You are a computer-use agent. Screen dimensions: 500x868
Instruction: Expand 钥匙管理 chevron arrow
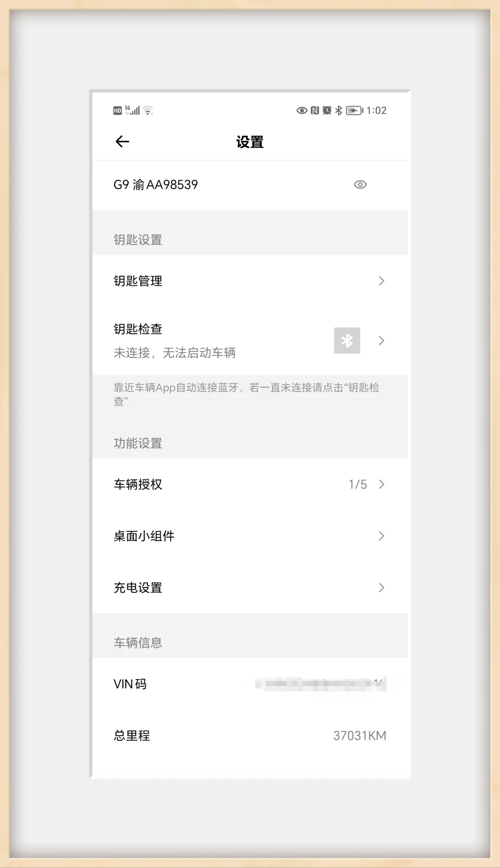coord(381,281)
